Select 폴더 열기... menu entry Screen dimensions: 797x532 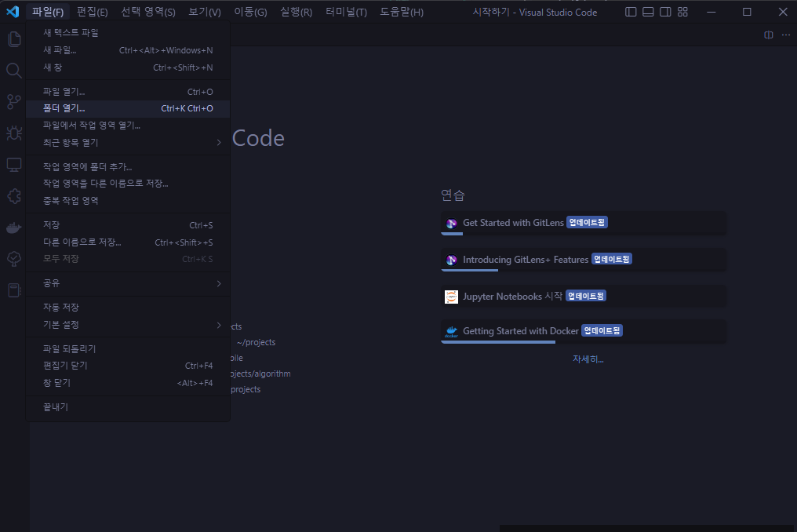(x=128, y=108)
